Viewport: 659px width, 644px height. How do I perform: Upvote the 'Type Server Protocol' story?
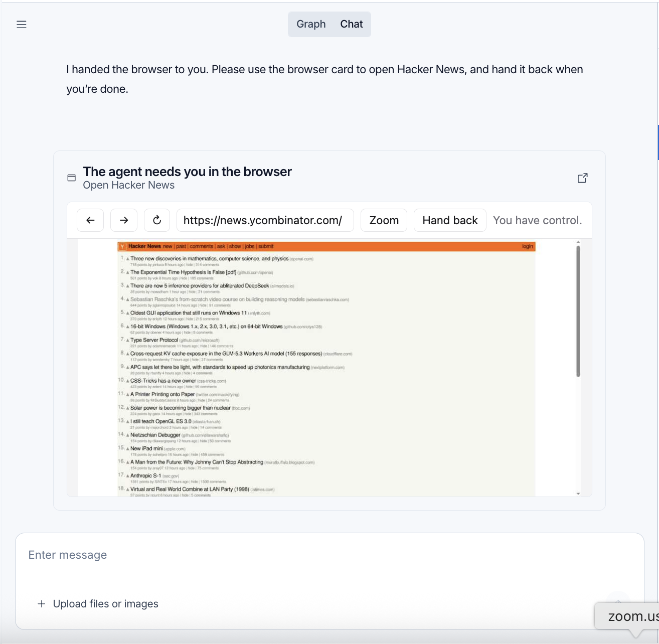click(128, 341)
